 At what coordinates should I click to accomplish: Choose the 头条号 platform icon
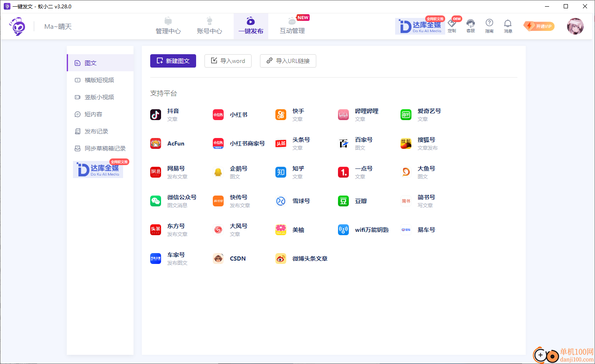pos(281,143)
